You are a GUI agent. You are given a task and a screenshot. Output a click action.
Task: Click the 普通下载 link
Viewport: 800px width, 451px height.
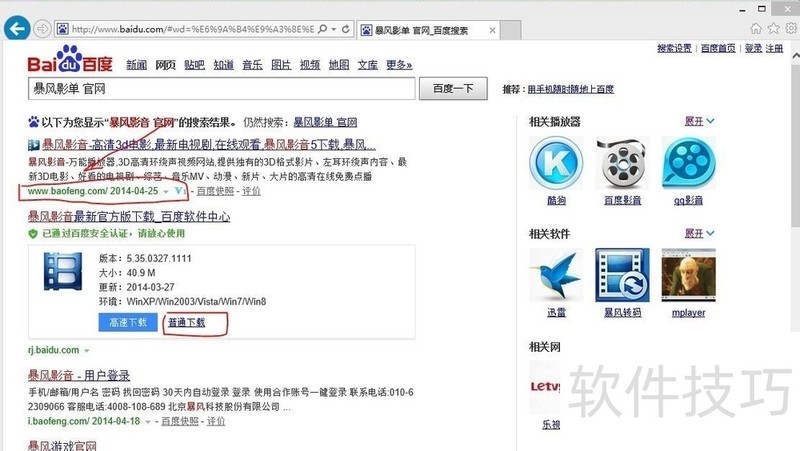187,322
